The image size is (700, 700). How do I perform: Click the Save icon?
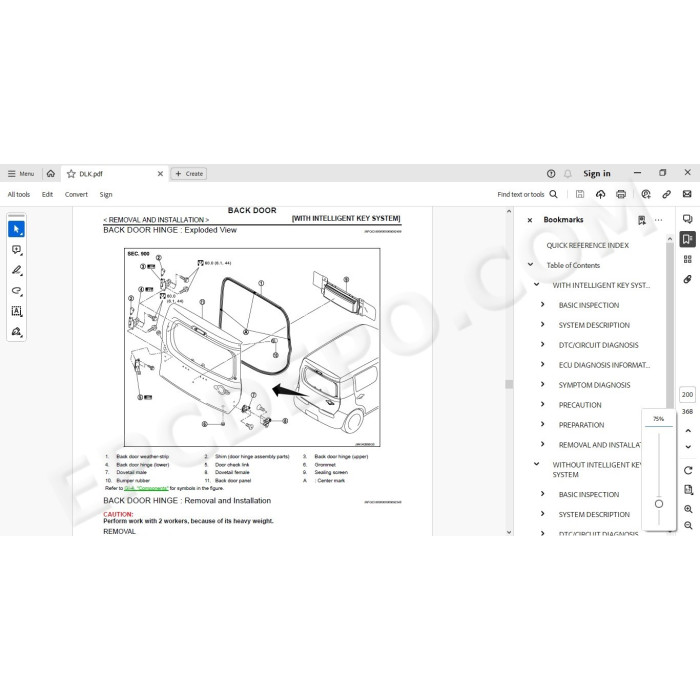(579, 194)
